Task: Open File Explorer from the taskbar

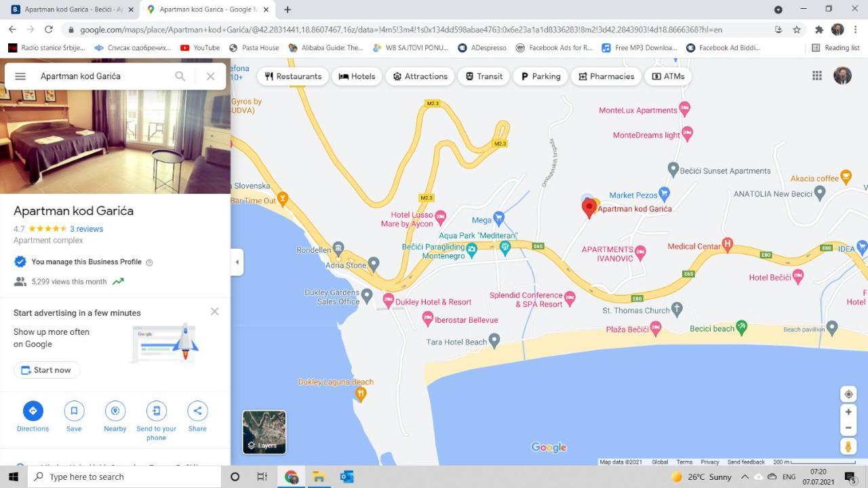Action: [x=319, y=476]
